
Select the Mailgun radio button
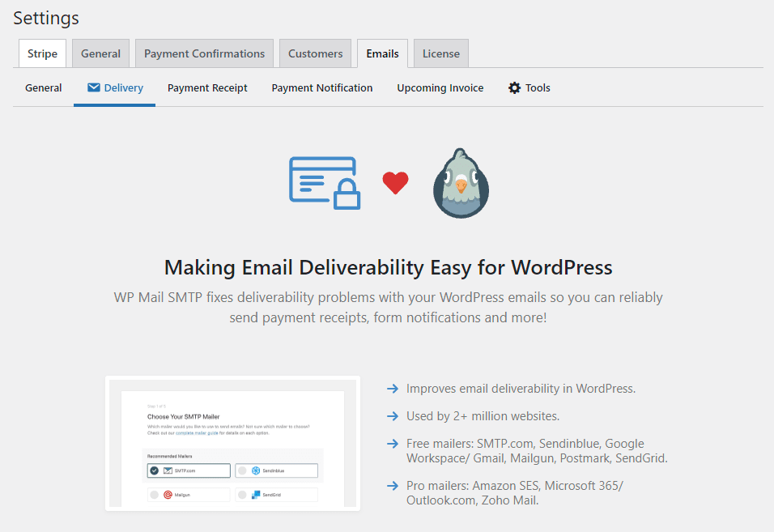pos(154,494)
